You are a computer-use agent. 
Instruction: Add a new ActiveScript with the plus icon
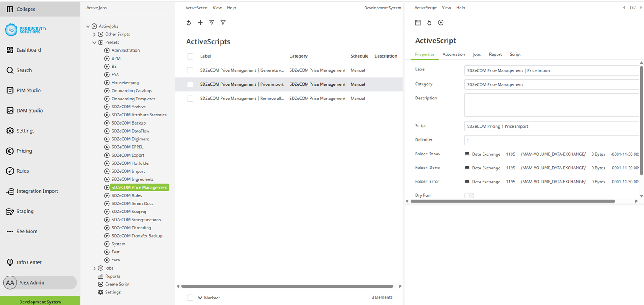(200, 22)
